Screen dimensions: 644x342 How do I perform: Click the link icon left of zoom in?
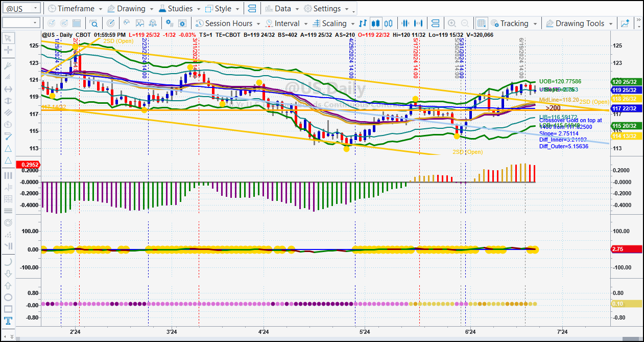pyautogui.click(x=435, y=24)
